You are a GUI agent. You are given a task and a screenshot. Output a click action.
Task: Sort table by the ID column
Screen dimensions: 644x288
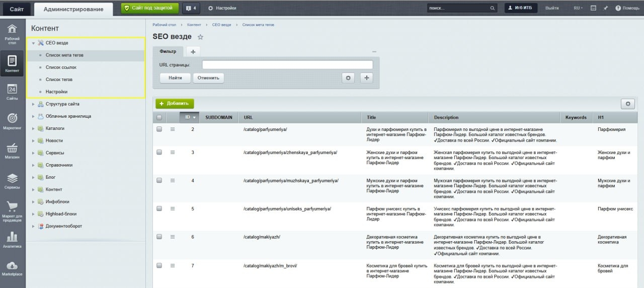point(190,117)
